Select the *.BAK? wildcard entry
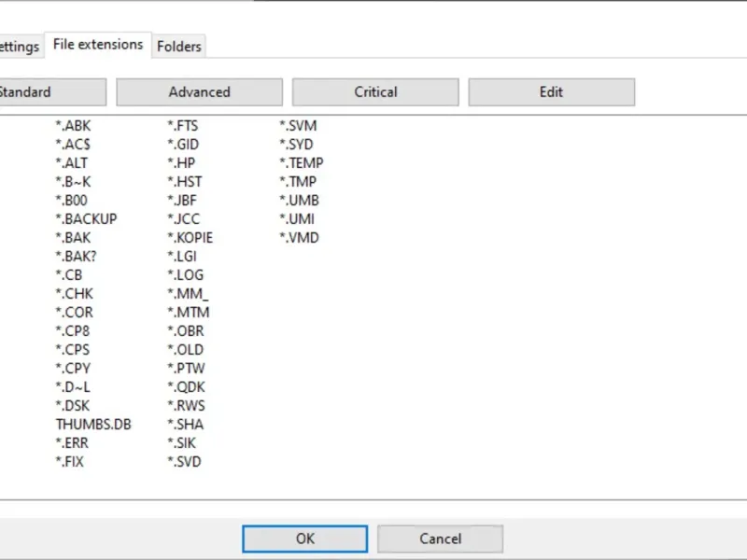Viewport: 747px width, 560px height. pyautogui.click(x=76, y=256)
